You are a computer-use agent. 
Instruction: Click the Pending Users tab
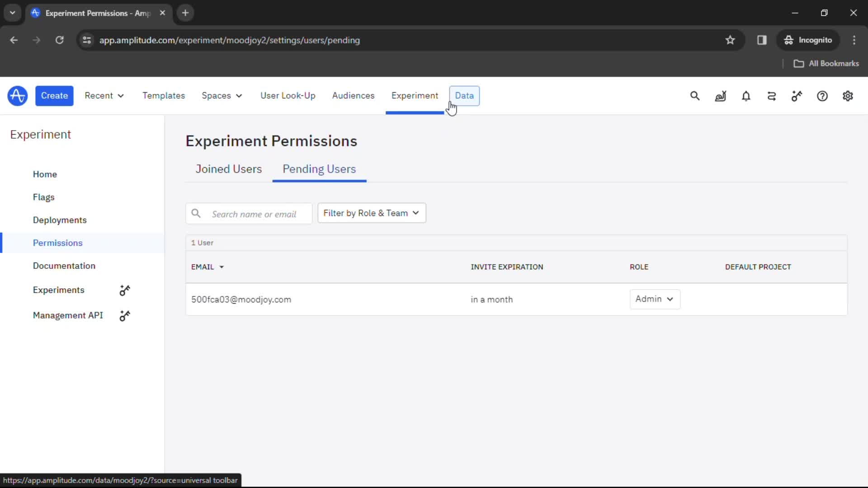319,169
